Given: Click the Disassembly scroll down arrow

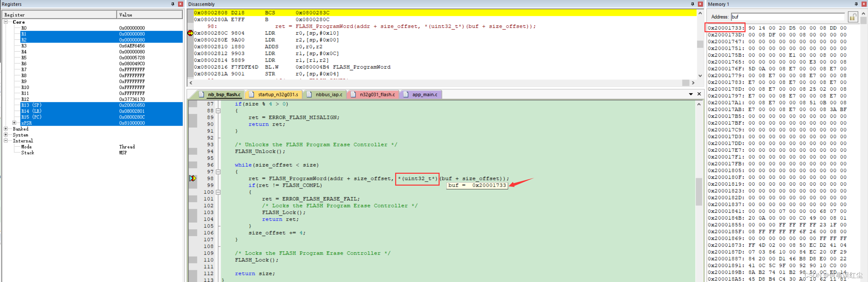Looking at the screenshot, I should 700,76.
